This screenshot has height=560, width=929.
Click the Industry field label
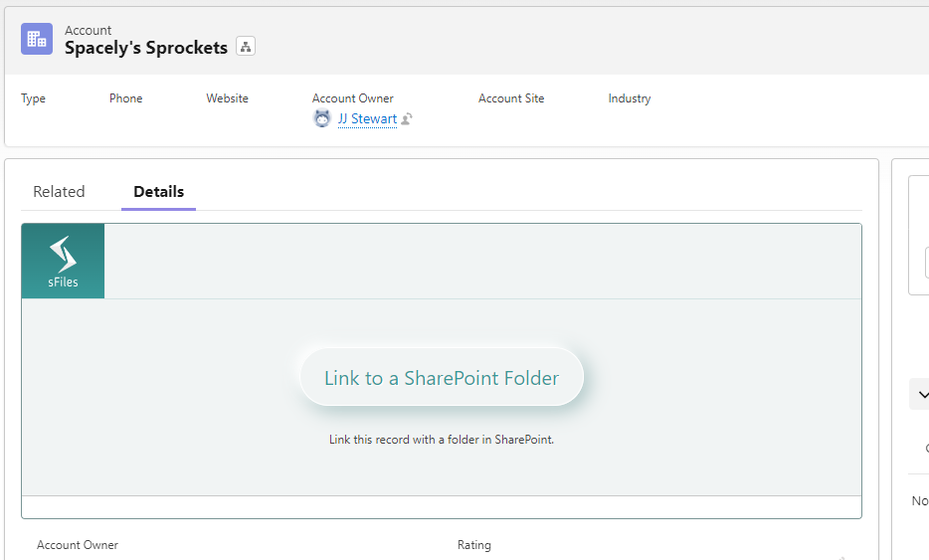click(x=630, y=98)
